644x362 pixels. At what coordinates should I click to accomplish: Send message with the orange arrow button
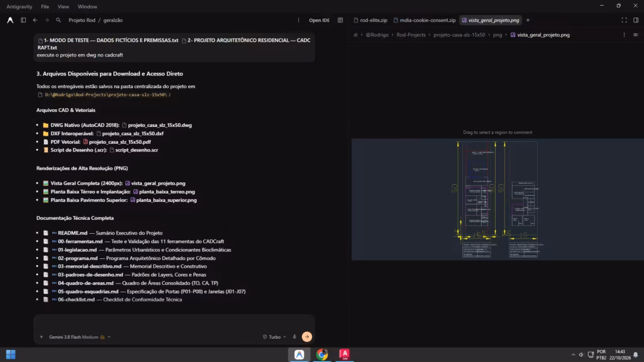tap(307, 337)
